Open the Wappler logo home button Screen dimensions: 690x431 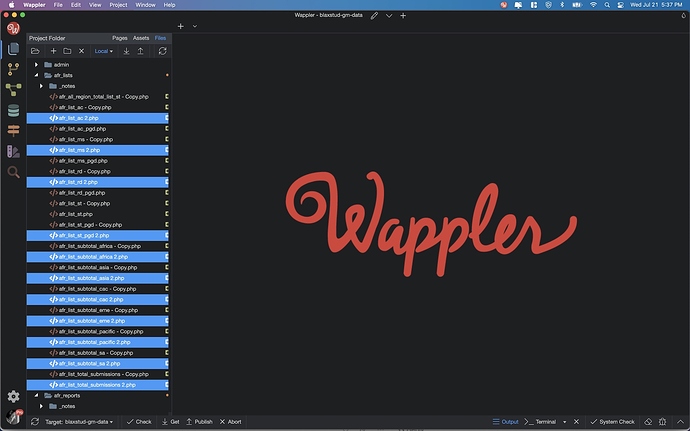pyautogui.click(x=13, y=29)
